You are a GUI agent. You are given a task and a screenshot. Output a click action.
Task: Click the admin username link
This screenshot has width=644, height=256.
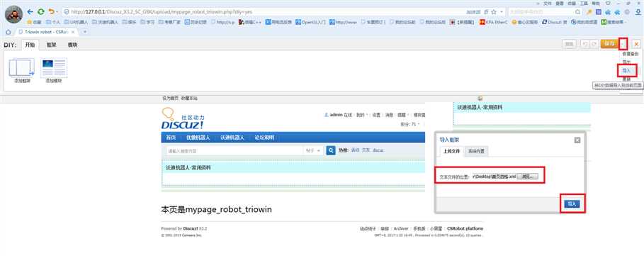click(x=337, y=115)
